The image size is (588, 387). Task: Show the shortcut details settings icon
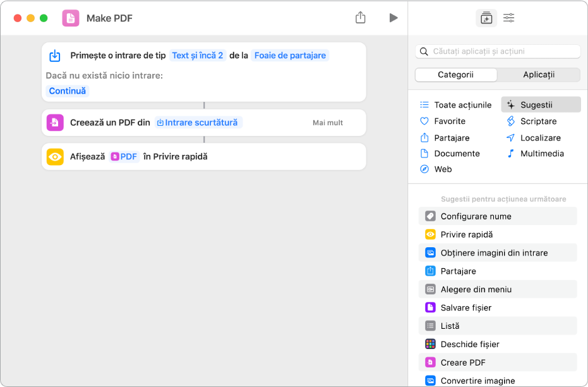[x=508, y=18]
